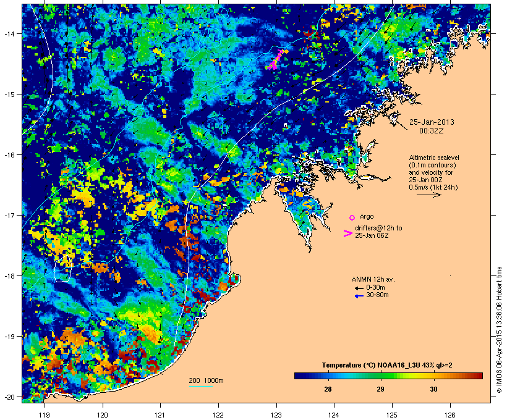Click the Temperature NOAA16_L3U colorbar title
The image size is (507, 420).
pyautogui.click(x=387, y=366)
